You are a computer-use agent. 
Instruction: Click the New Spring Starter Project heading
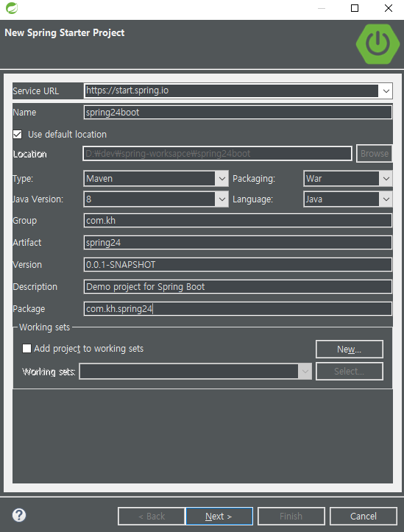point(65,32)
